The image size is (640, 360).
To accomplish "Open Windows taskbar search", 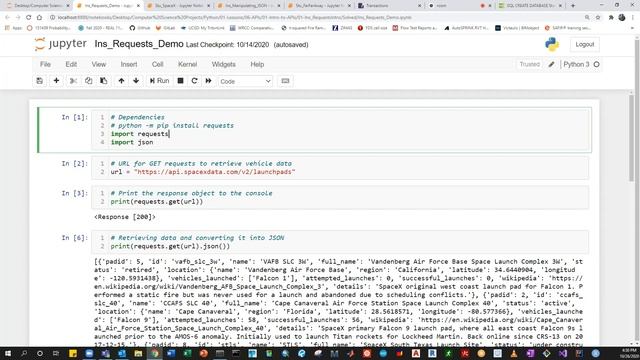I will click(x=24, y=353).
